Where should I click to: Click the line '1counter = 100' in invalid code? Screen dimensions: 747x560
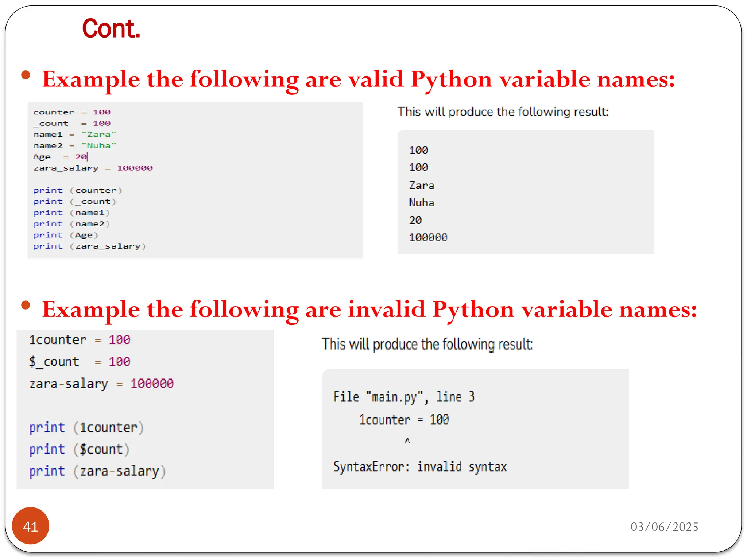tap(80, 340)
